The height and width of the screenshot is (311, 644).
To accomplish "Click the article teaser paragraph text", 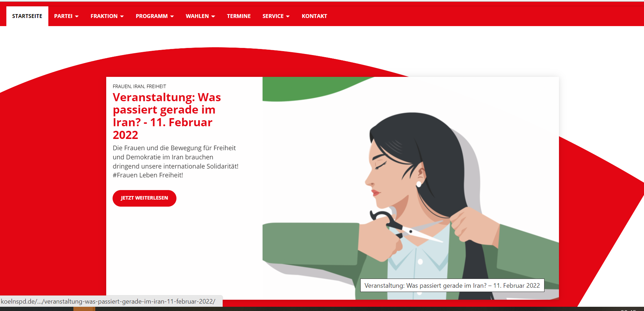I will (x=176, y=161).
